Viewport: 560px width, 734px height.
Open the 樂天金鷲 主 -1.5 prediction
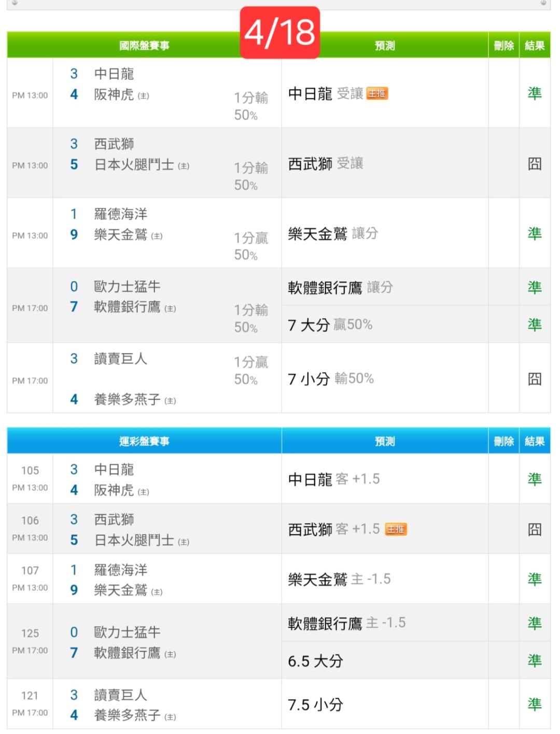[x=339, y=579]
